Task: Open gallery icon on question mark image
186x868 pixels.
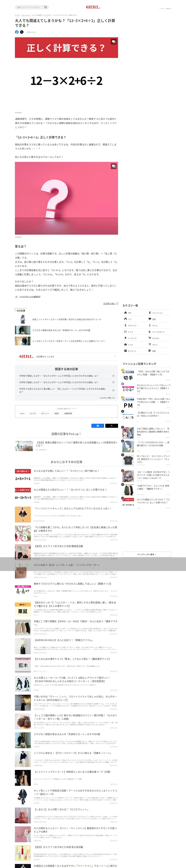Action: [114, 166]
